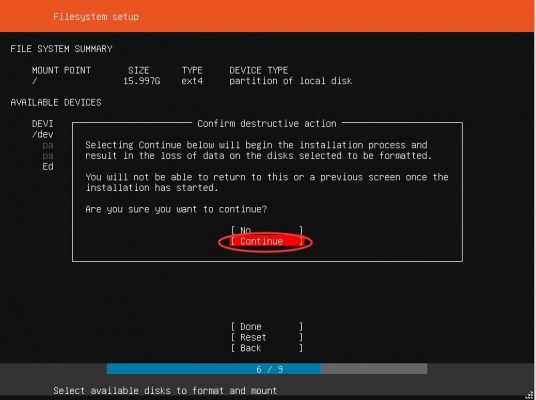536x400 pixels.
Task: Select the Continue button in the dialog
Action: pos(267,241)
